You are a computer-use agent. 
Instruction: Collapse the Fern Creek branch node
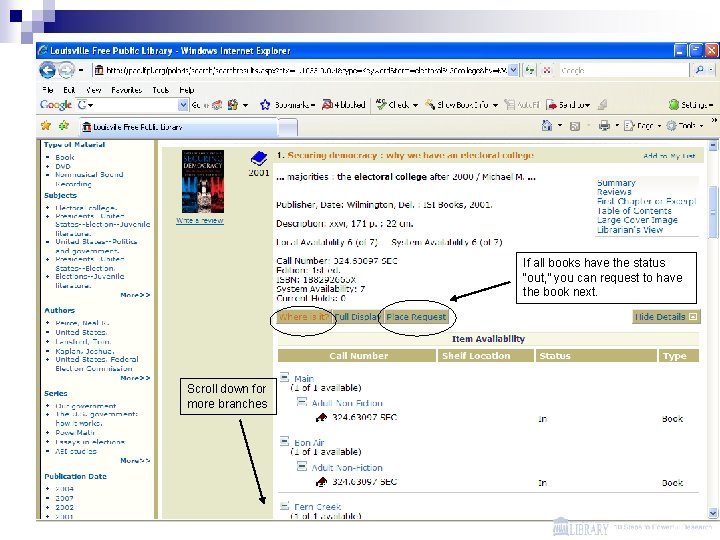pyautogui.click(x=285, y=506)
